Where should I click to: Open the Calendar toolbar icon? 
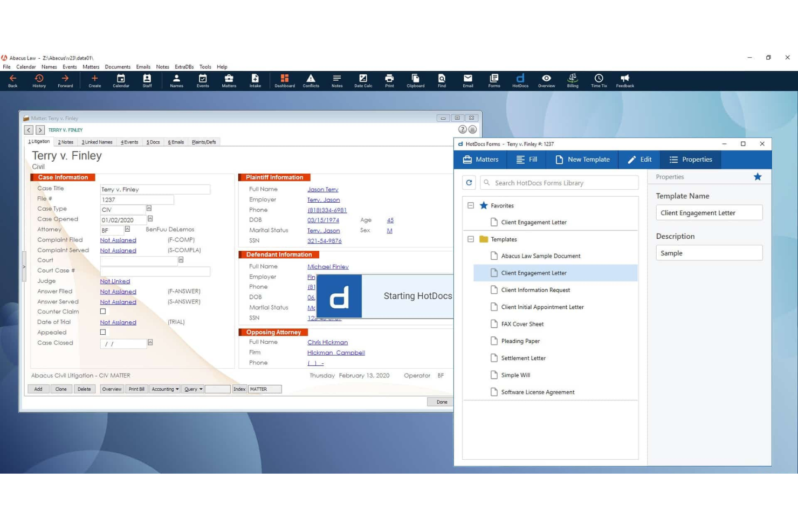tap(121, 81)
